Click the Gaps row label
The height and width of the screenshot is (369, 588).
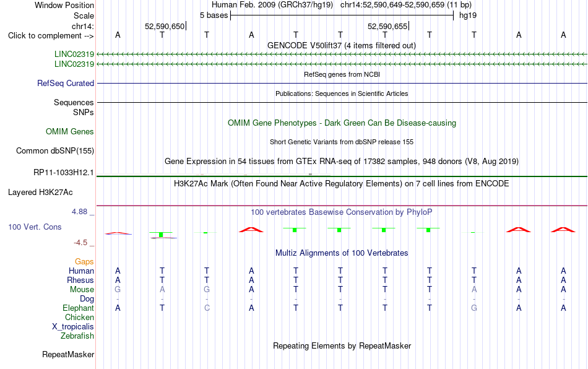[x=84, y=261]
